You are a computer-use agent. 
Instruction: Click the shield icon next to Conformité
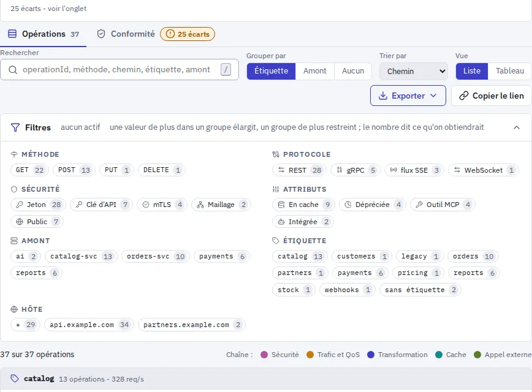point(101,34)
